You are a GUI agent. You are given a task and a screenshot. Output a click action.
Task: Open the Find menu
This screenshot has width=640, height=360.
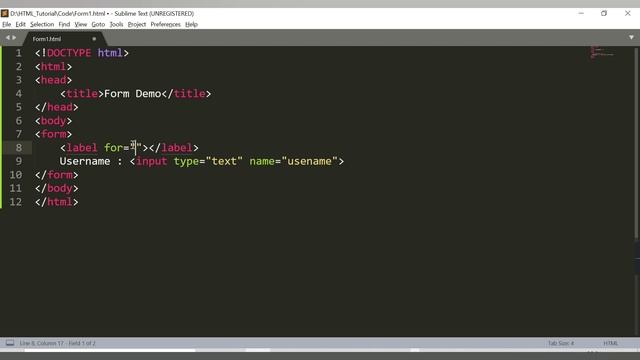coord(64,24)
